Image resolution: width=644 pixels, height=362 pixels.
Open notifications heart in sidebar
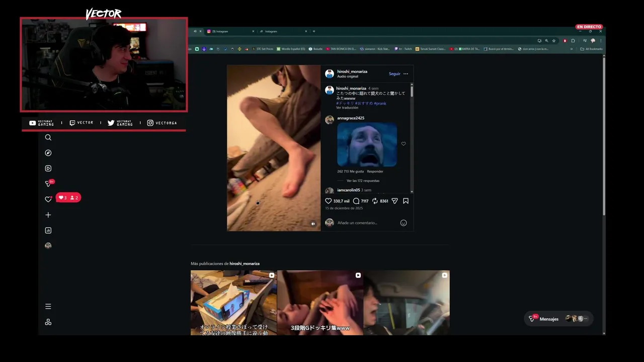tap(48, 199)
